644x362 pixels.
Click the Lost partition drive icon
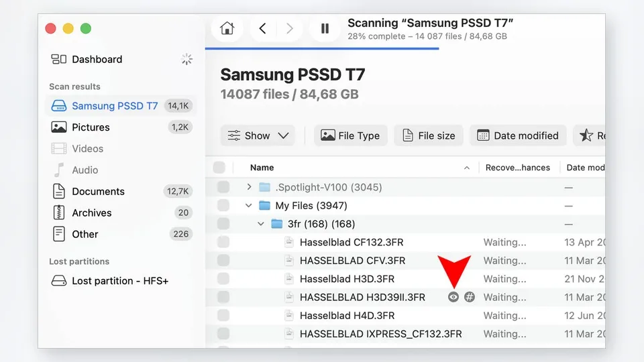point(59,281)
